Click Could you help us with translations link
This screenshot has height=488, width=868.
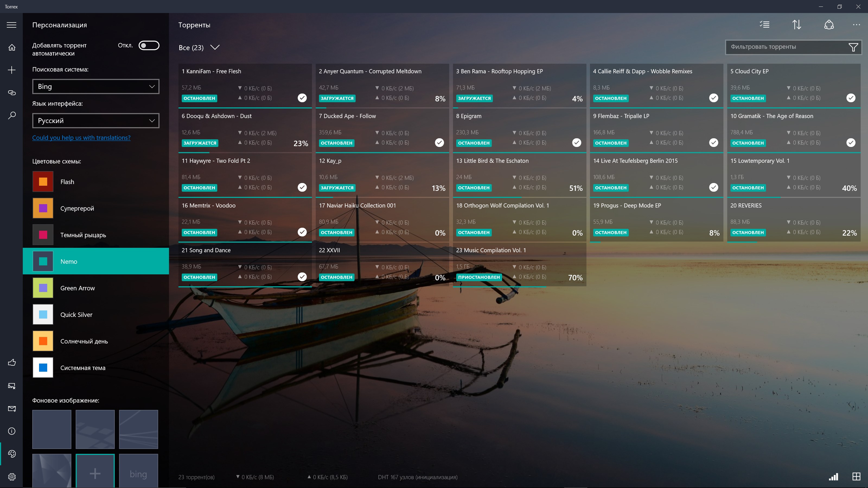pyautogui.click(x=81, y=138)
